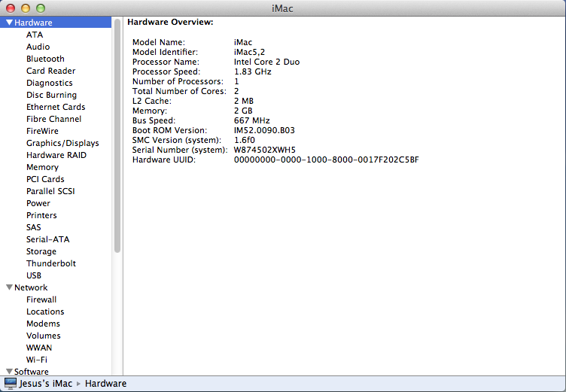Open Modems entry
Viewport: 566px width, 392px height.
43,324
